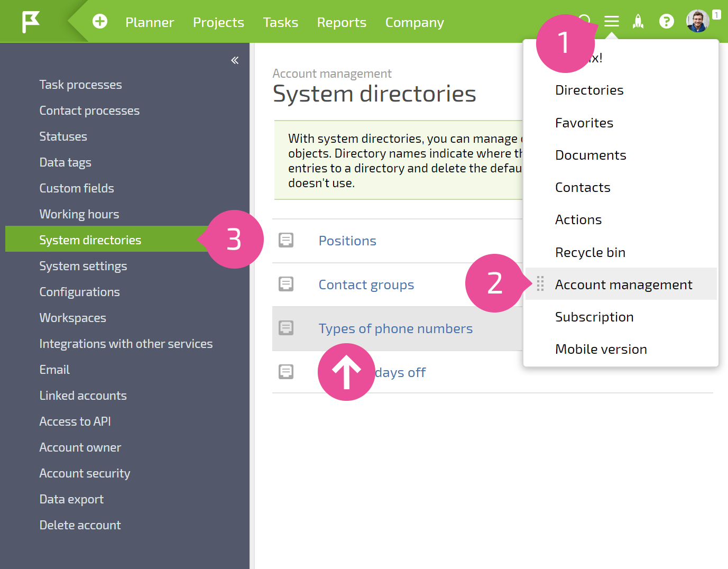The image size is (728, 569).
Task: Go to Tasks in top navigation
Action: pyautogui.click(x=281, y=22)
